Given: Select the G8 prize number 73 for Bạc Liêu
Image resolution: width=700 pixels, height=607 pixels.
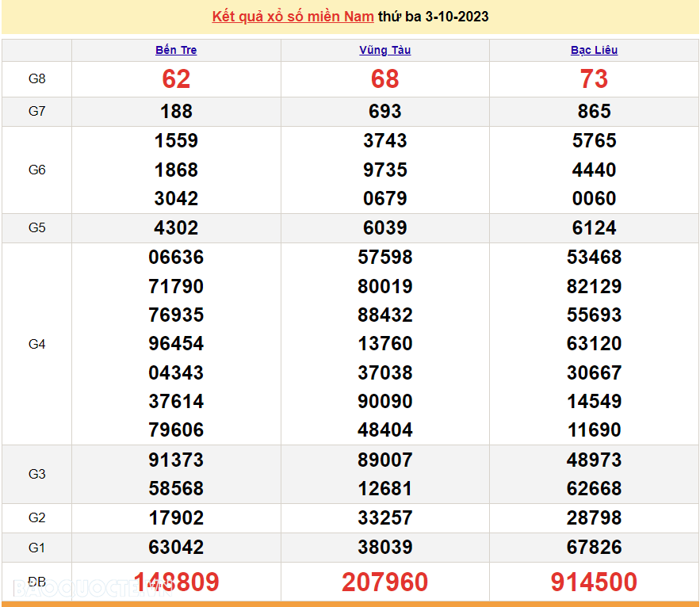Looking at the screenshot, I should [x=594, y=79].
